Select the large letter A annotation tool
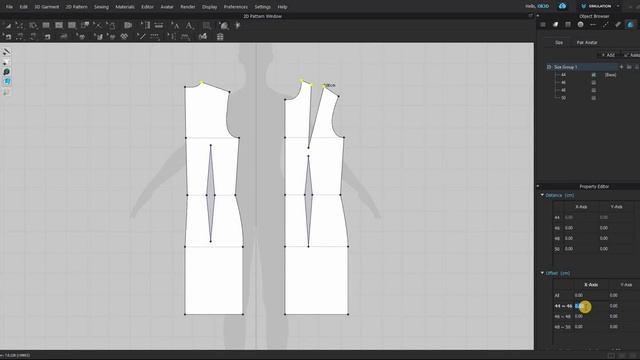 click(x=189, y=25)
